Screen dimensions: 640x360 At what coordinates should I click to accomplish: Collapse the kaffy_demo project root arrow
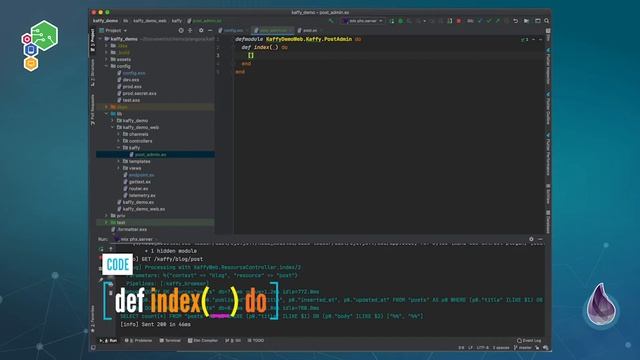click(100, 39)
